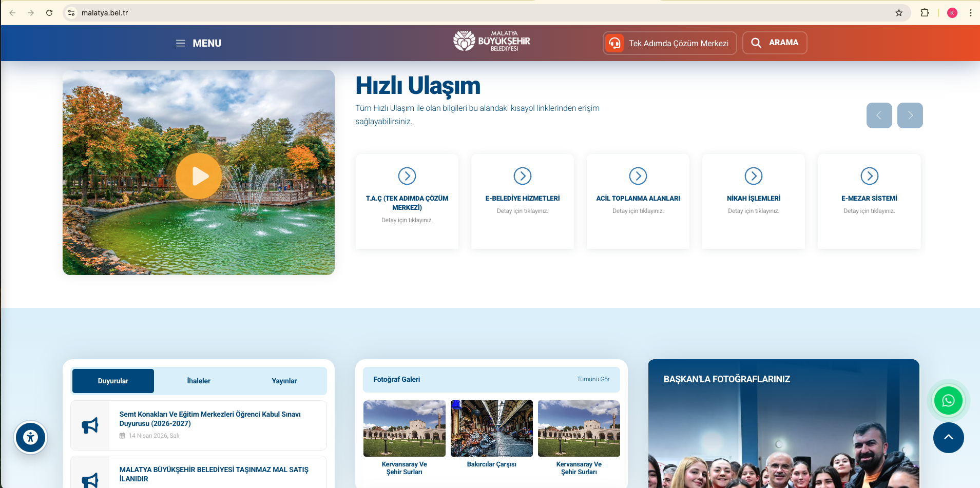The height and width of the screenshot is (488, 980).
Task: Open Chrome three-dot menu
Action: tap(970, 13)
